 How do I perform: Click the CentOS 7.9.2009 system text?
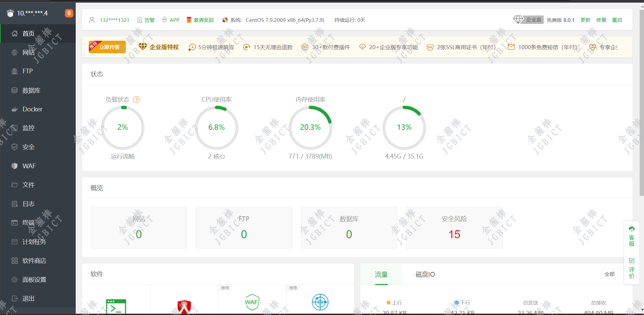285,20
